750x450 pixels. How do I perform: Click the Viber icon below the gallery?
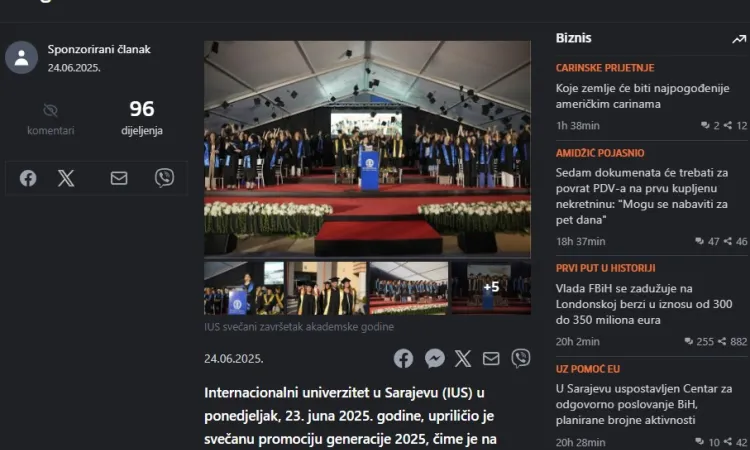tap(521, 358)
